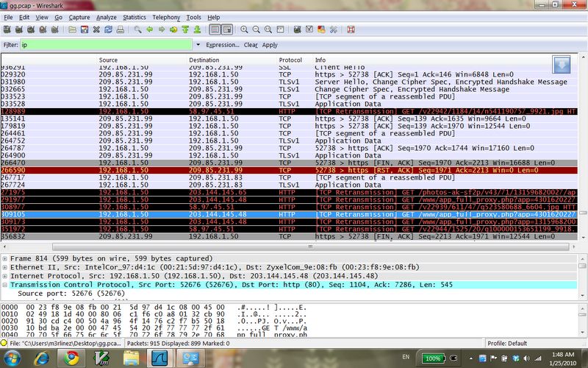Start a new live capture icon

tap(31, 29)
